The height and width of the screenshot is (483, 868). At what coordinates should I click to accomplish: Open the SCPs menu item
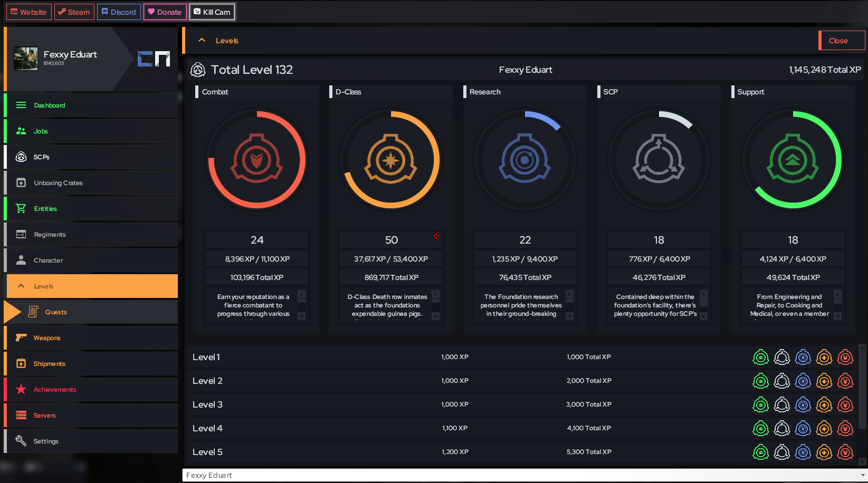[91, 157]
